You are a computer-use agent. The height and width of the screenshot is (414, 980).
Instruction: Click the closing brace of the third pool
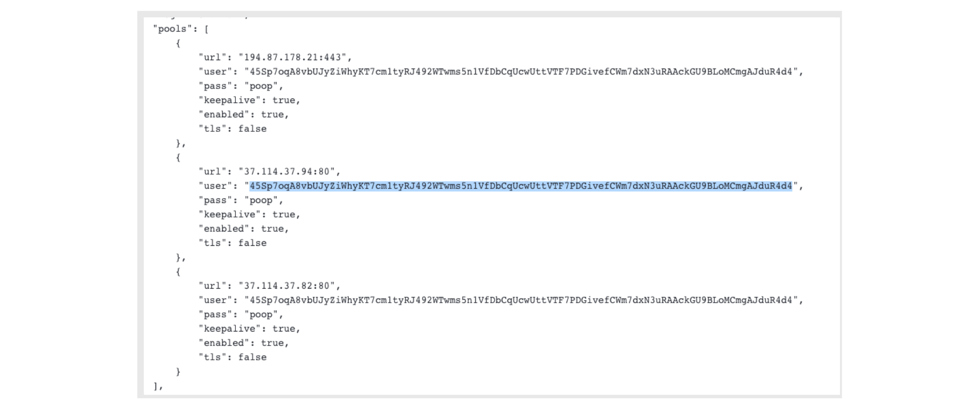(x=178, y=372)
